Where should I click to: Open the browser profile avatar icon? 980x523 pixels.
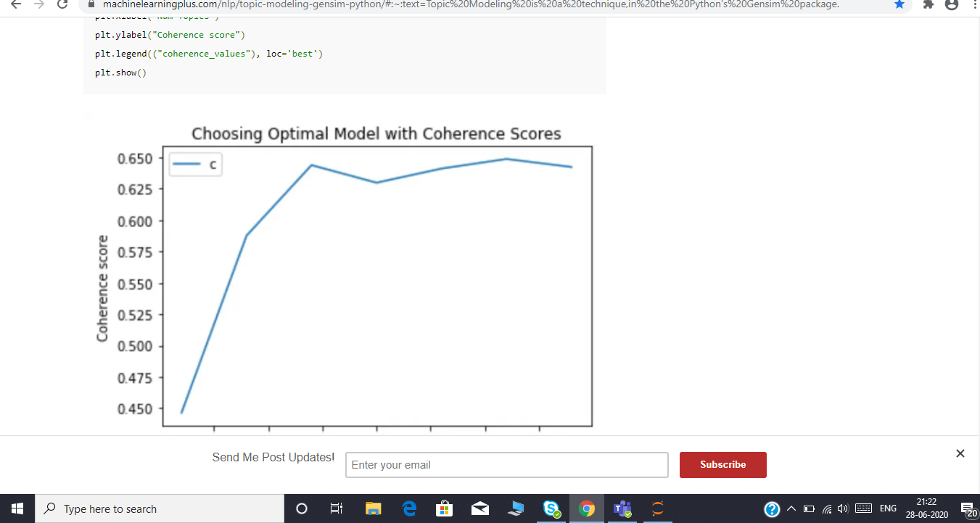click(x=951, y=5)
